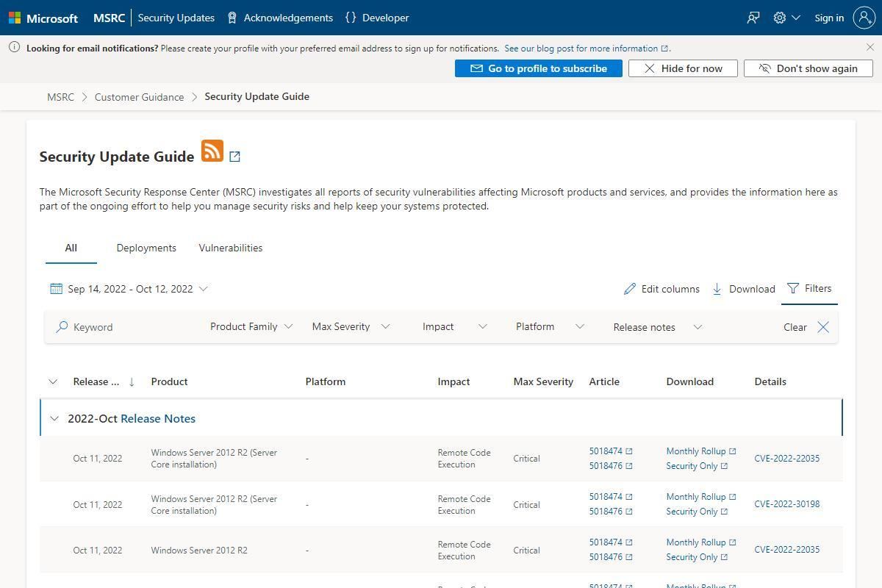Click the MSRC breadcrumb link
This screenshot has width=882, height=588.
point(60,96)
